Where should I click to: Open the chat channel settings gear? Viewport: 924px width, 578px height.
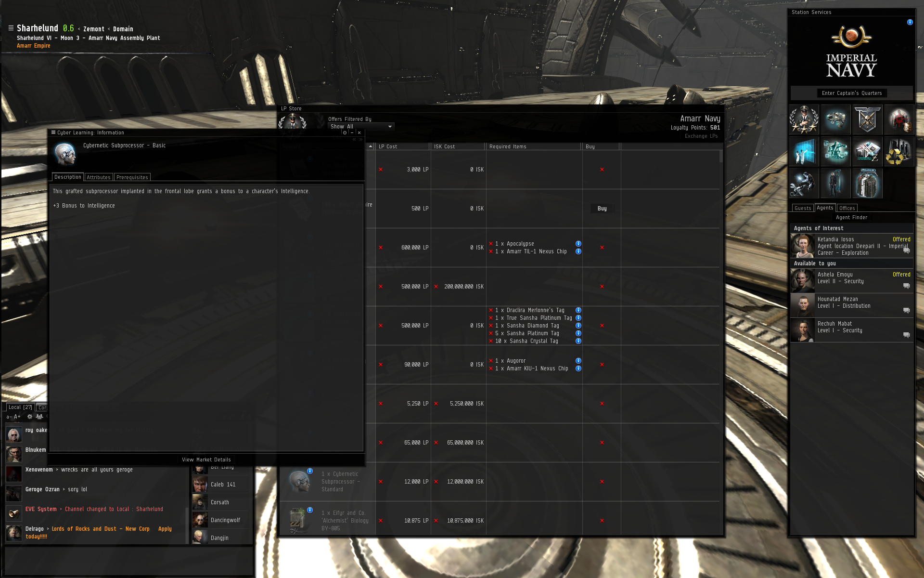tap(30, 417)
